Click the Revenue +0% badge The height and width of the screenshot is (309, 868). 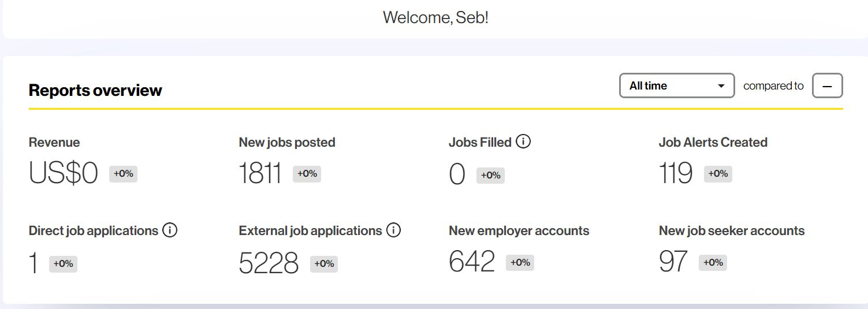pos(123,173)
